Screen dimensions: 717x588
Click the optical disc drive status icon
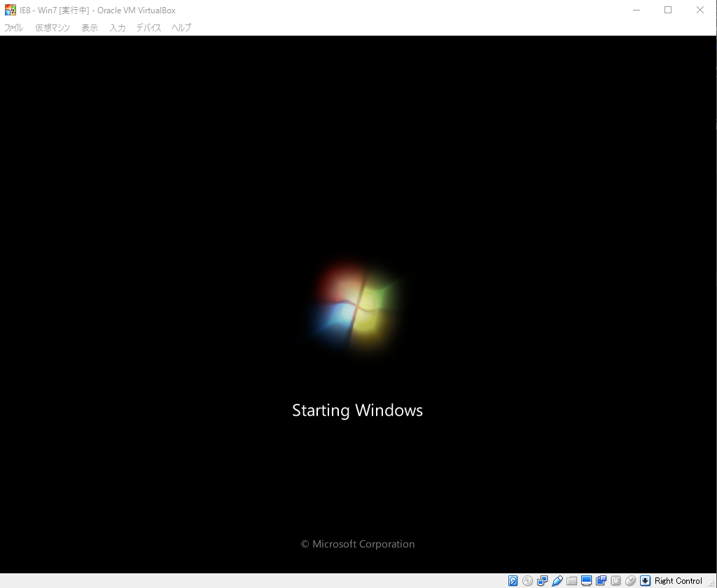pos(528,581)
